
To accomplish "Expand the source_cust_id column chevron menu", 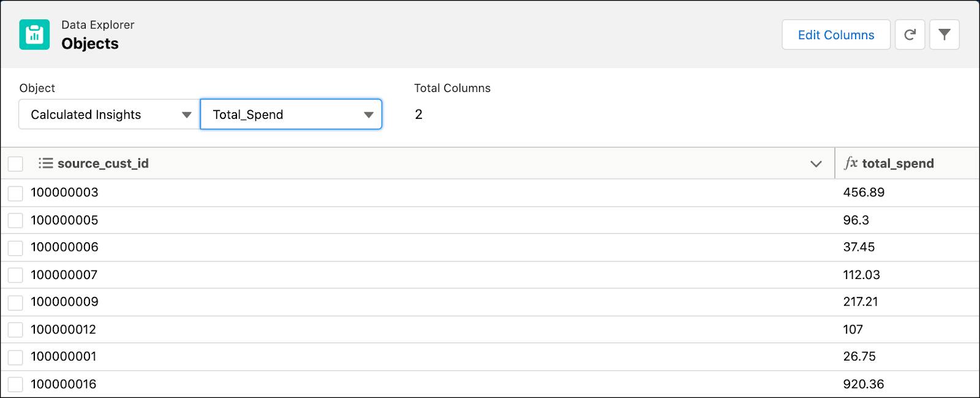I will tap(816, 164).
